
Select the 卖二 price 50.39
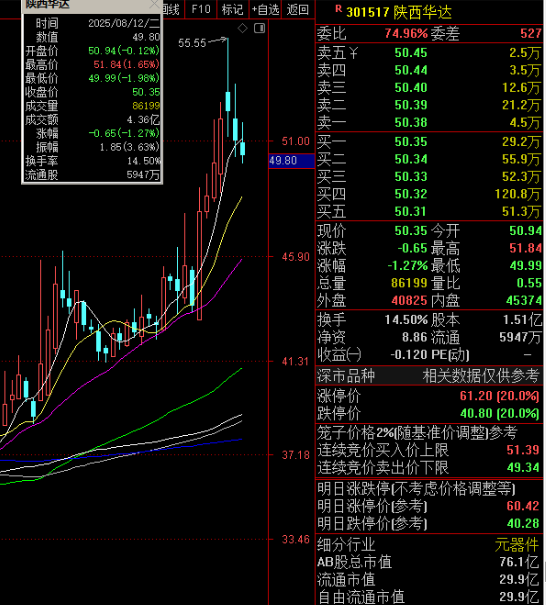pyautogui.click(x=411, y=105)
